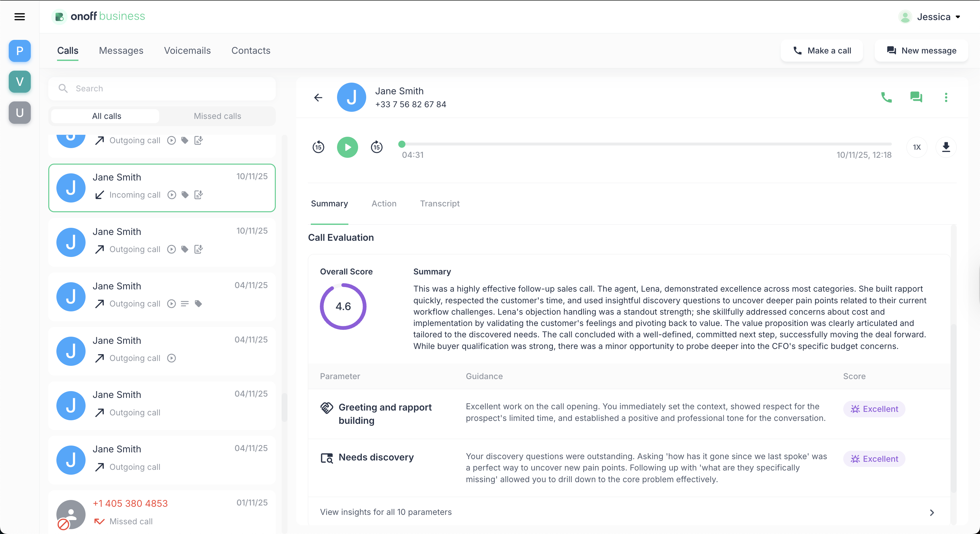980x534 pixels.
Task: Click Excellent badge for Greeting and rapport
Action: click(874, 409)
